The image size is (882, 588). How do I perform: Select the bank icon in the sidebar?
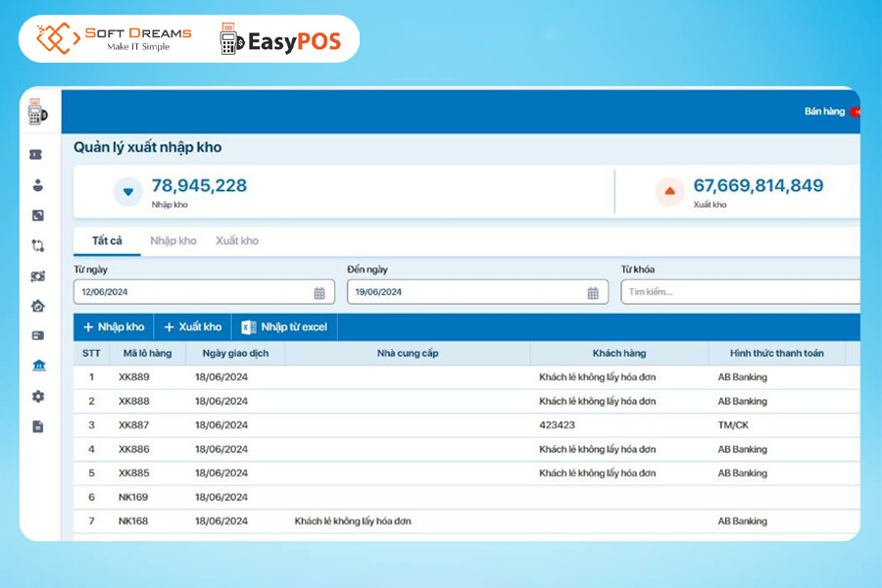[x=37, y=367]
